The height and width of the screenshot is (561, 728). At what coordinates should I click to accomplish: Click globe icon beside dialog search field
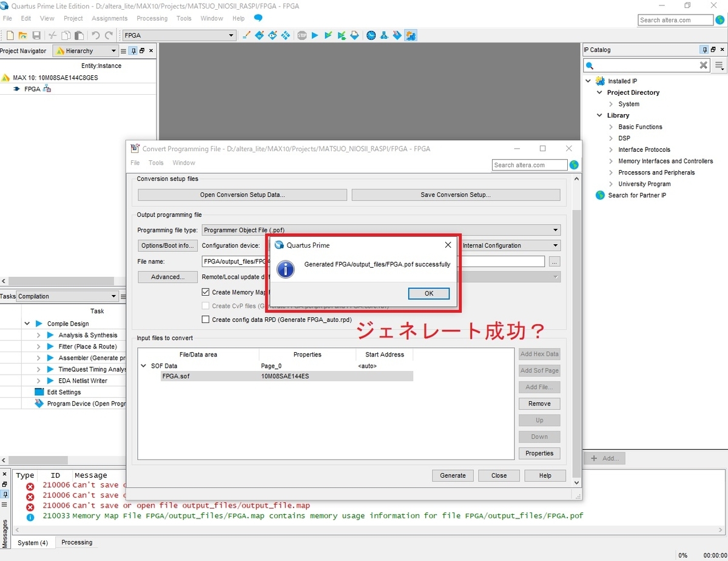pyautogui.click(x=574, y=165)
